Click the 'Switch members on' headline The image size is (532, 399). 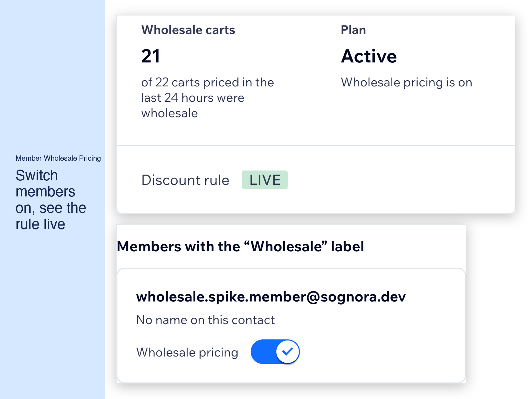point(51,199)
